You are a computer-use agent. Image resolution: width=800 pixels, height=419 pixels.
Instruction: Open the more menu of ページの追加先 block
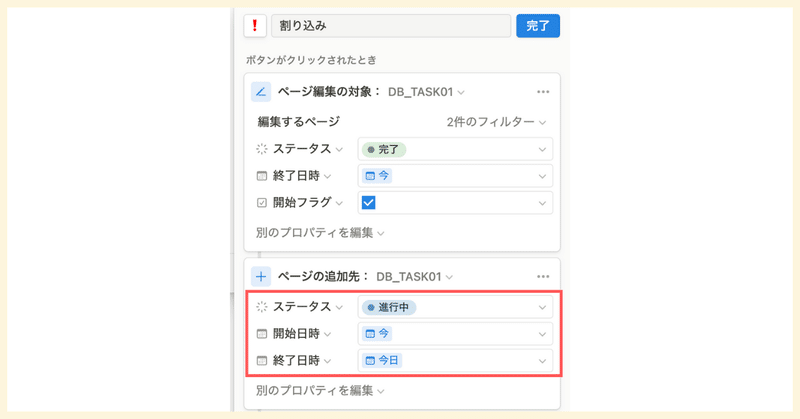pos(543,277)
